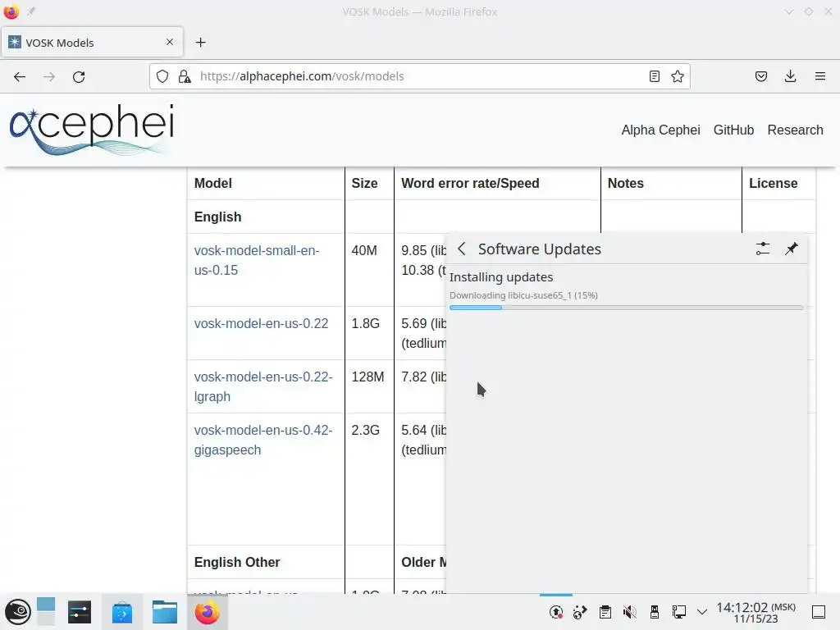This screenshot has height=630, width=840.
Task: Launch System Settings from taskbar
Action: coord(80,612)
